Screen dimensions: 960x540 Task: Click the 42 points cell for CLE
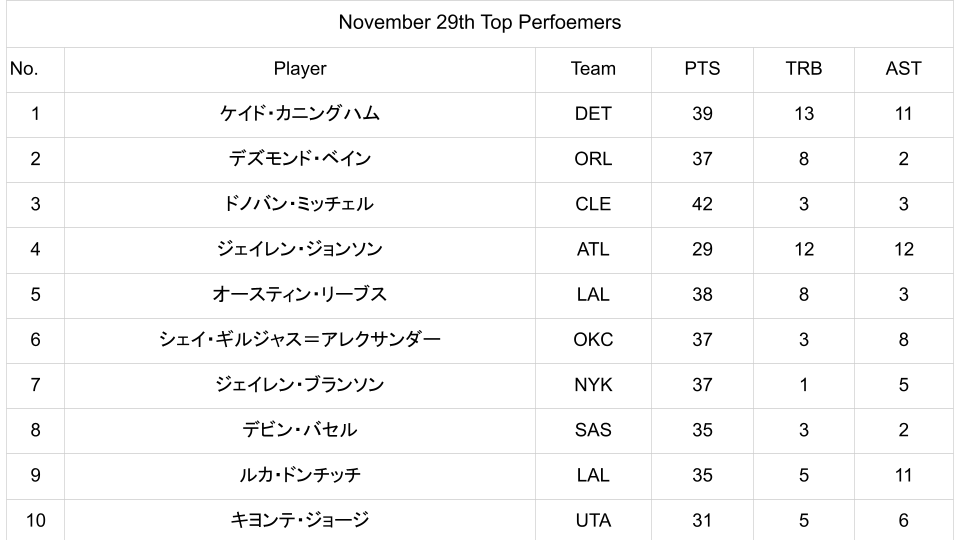[x=702, y=204]
